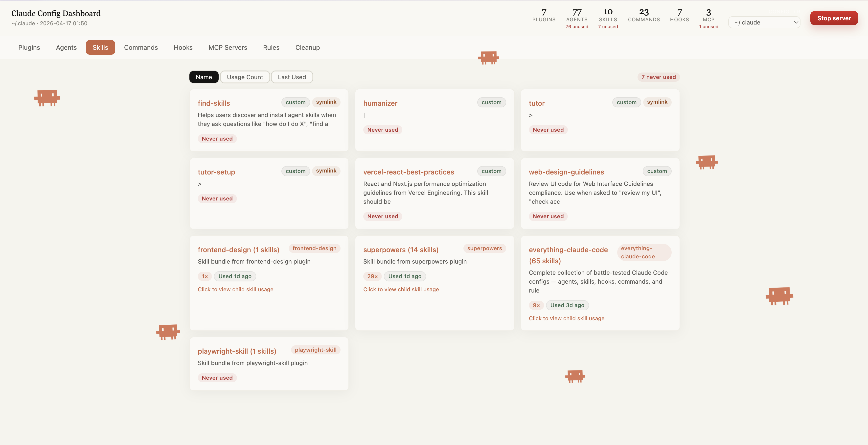The width and height of the screenshot is (868, 445).
Task: Click the pixel critter below everything-claude-code card
Action: pyautogui.click(x=575, y=376)
